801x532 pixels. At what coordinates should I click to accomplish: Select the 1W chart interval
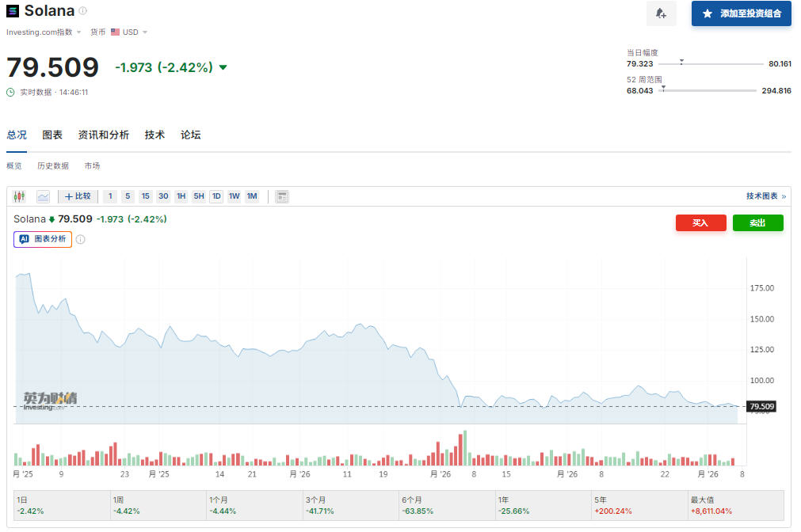(x=234, y=196)
